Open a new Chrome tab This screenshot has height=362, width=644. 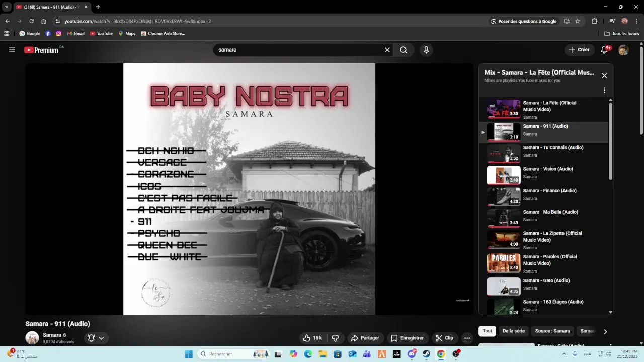click(x=98, y=7)
